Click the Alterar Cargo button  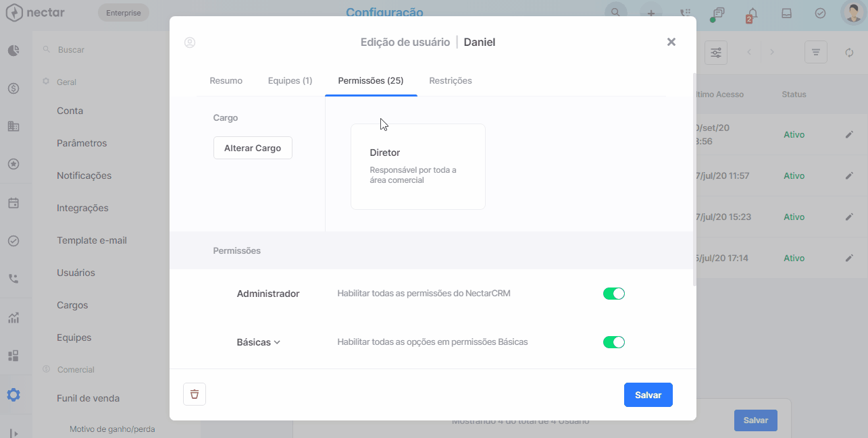(x=253, y=148)
